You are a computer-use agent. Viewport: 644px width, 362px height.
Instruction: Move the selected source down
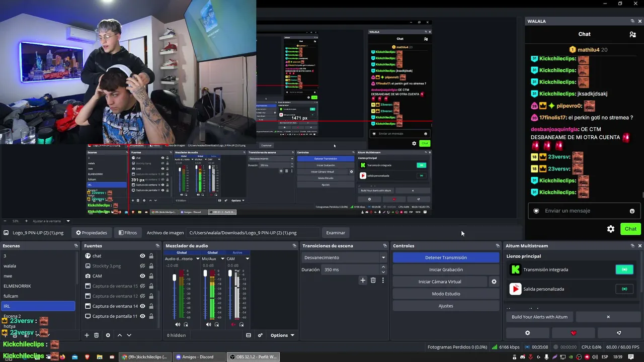[129, 335]
